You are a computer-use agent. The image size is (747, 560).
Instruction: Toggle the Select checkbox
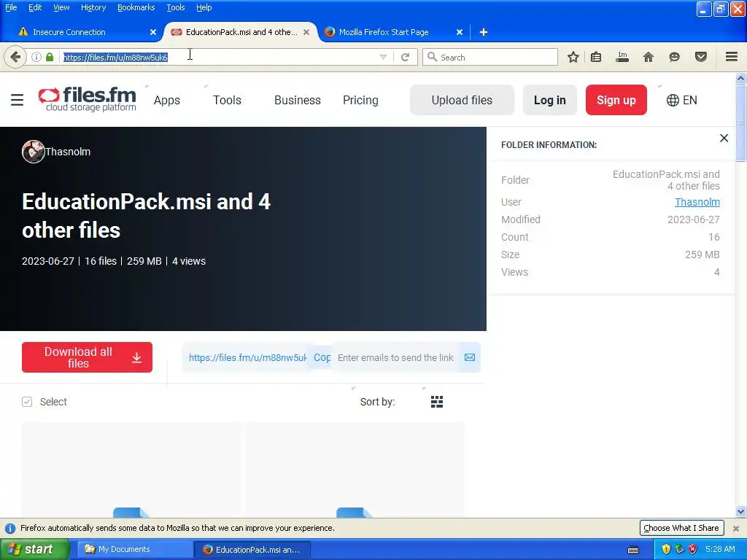point(27,402)
